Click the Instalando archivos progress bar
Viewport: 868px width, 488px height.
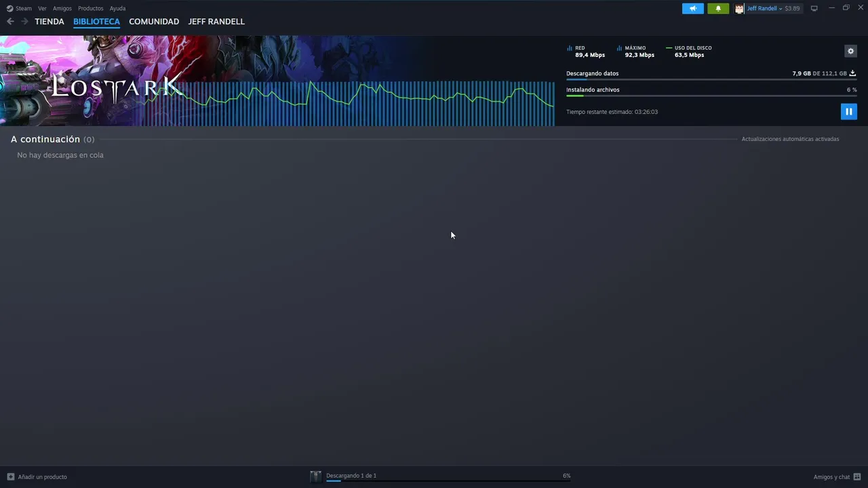(x=711, y=96)
